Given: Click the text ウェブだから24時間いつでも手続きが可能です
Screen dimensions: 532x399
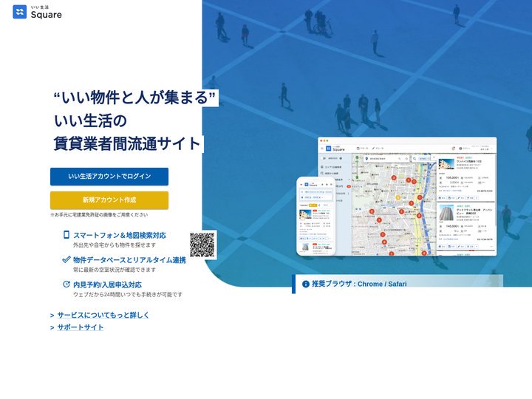Looking at the screenshot, I should 128,295.
